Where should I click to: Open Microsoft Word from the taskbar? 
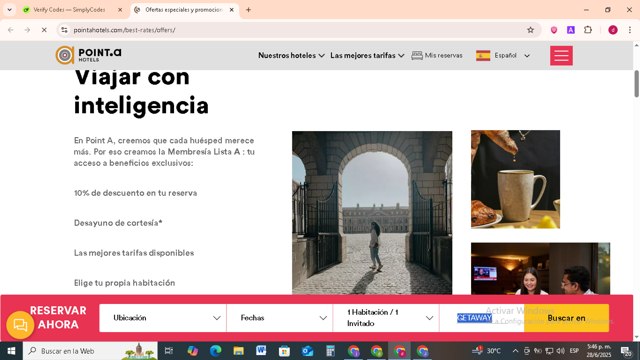(x=261, y=351)
